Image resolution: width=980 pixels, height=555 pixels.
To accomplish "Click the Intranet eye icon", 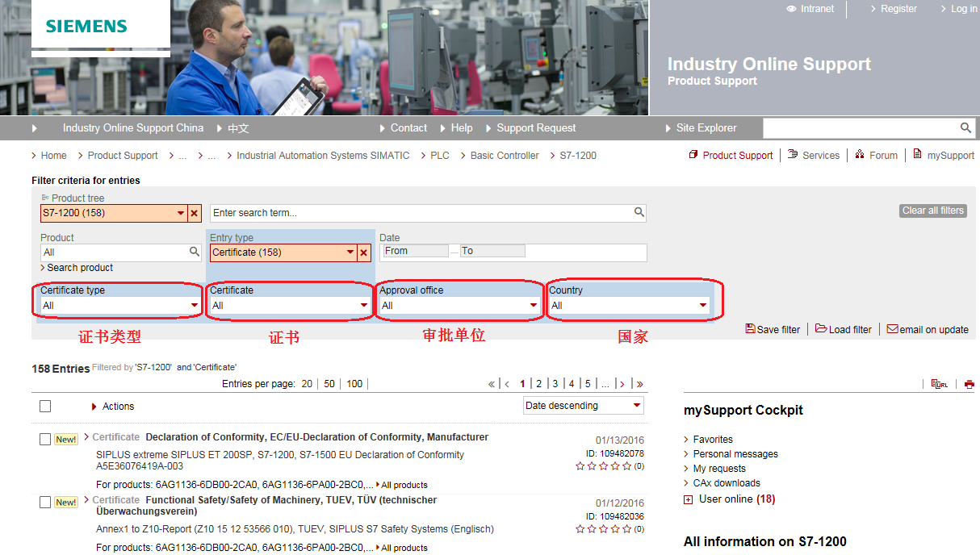I will (791, 9).
